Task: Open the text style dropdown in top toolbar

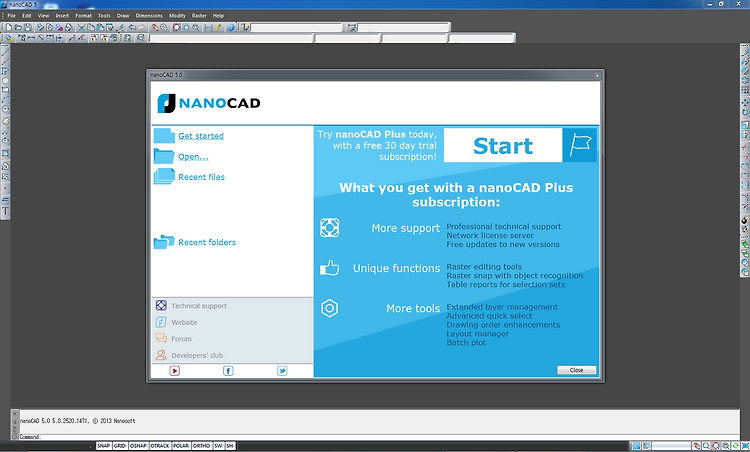Action: click(x=297, y=28)
